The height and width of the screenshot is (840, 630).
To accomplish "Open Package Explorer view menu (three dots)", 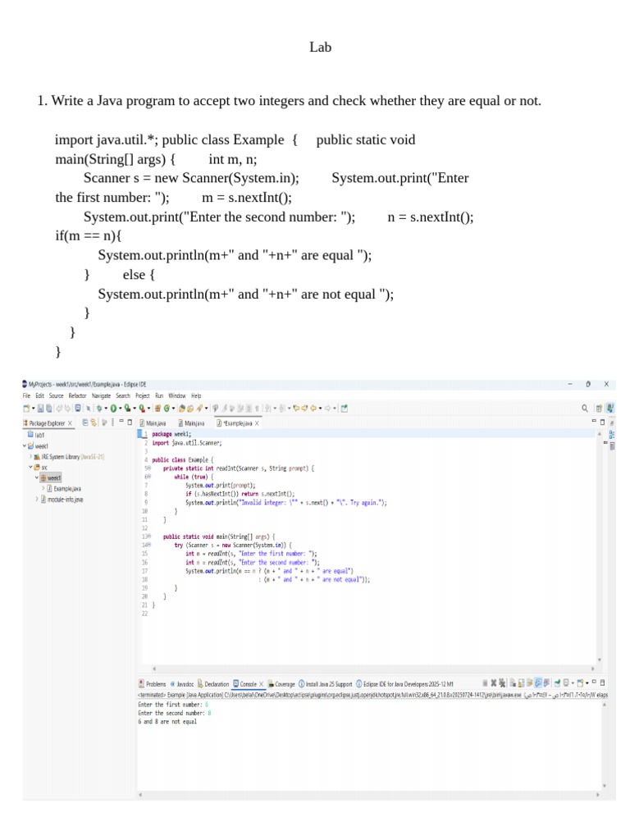I will click(x=112, y=423).
